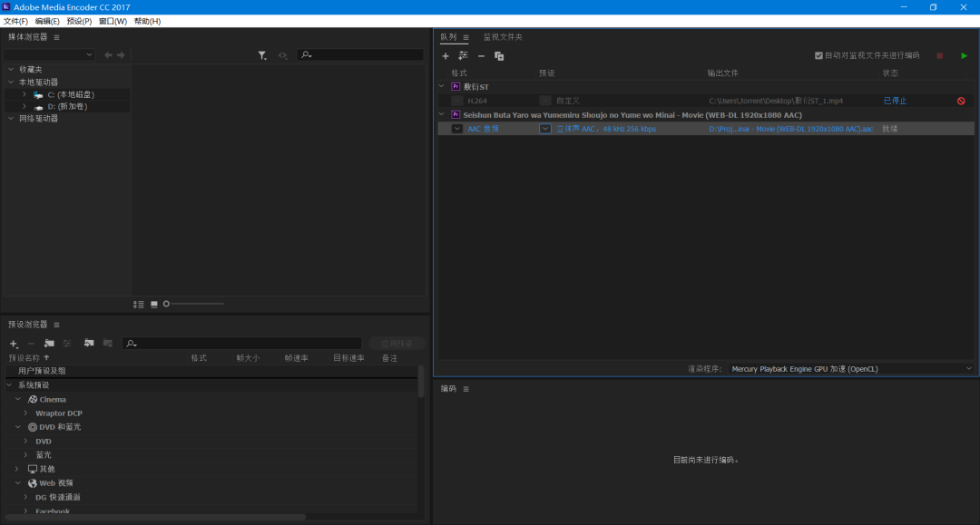The image size is (980, 525).
Task: Click the red cancelled status icon of 敷衍ST_1.mp4
Action: tap(961, 101)
